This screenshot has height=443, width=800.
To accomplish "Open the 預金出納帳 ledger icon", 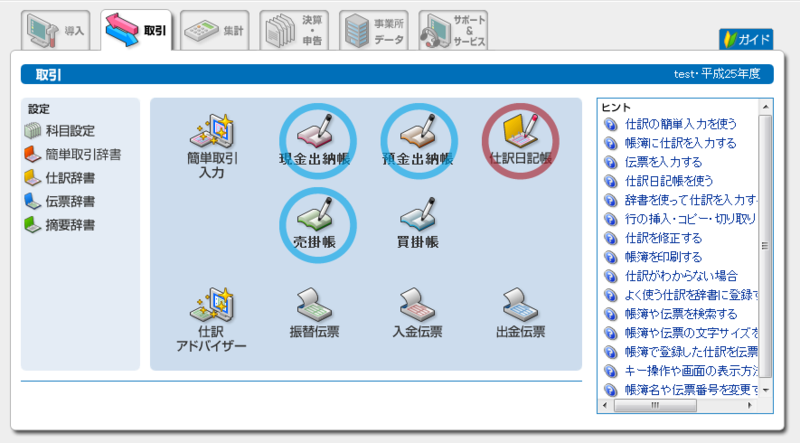I will point(418,142).
